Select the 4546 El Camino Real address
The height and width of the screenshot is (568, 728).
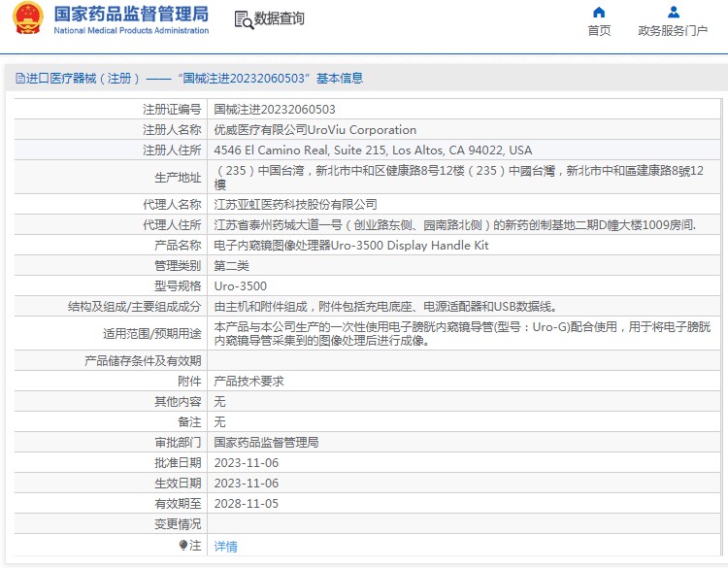[x=373, y=150]
